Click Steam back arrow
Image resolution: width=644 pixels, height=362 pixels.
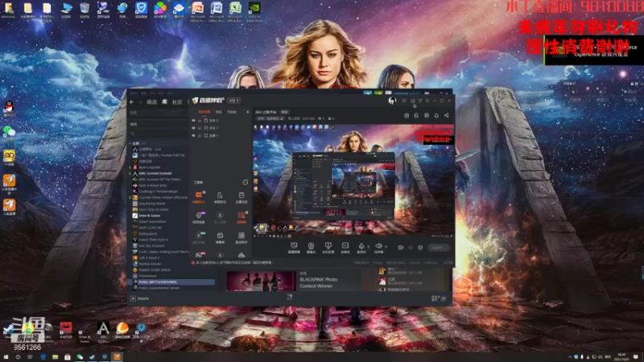click(x=132, y=102)
